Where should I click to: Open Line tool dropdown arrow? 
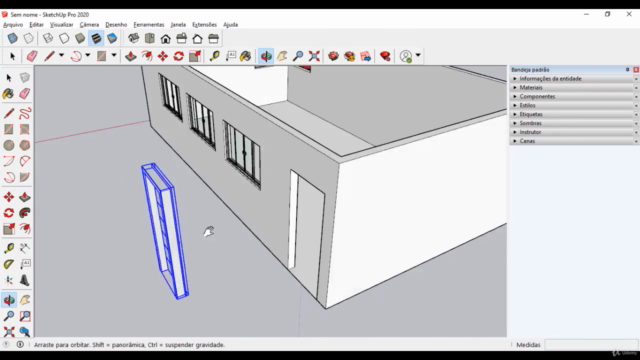click(x=61, y=55)
